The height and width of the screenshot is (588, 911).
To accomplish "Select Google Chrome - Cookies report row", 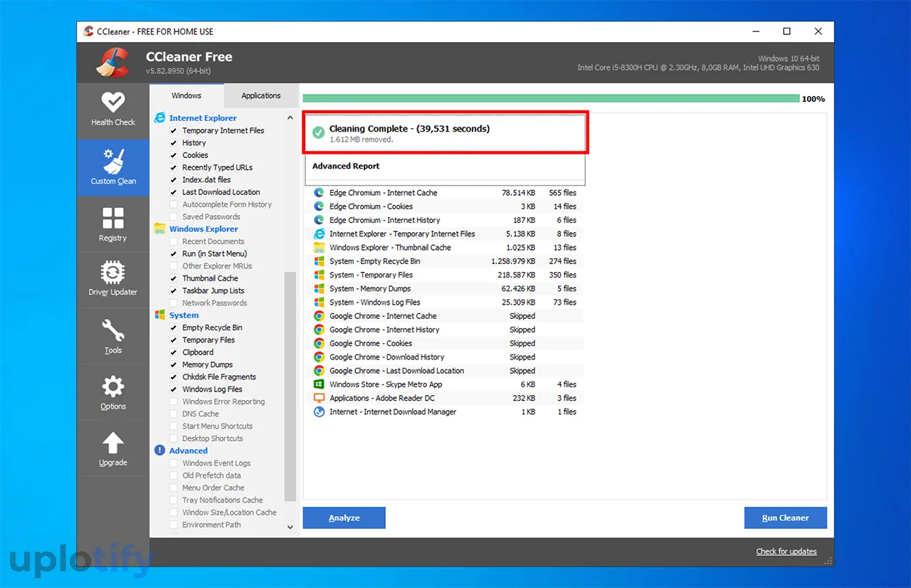I will point(446,344).
